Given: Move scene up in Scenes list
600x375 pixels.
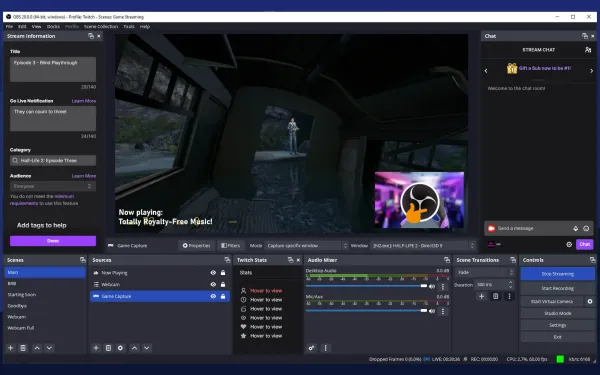Looking at the screenshot, I should tap(37, 348).
